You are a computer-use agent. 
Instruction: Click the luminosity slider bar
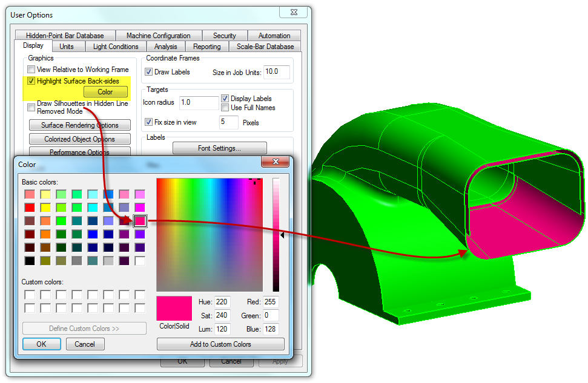pyautogui.click(x=276, y=235)
